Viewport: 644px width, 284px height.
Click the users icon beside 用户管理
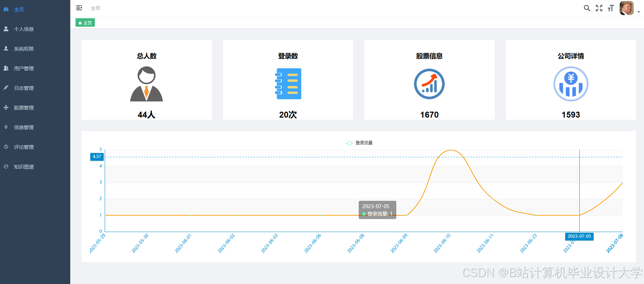pyautogui.click(x=6, y=68)
